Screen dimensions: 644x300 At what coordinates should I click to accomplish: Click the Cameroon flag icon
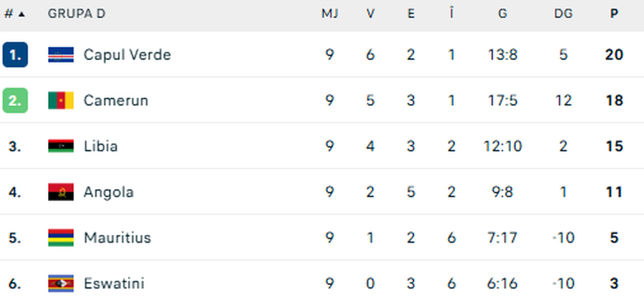[61, 100]
